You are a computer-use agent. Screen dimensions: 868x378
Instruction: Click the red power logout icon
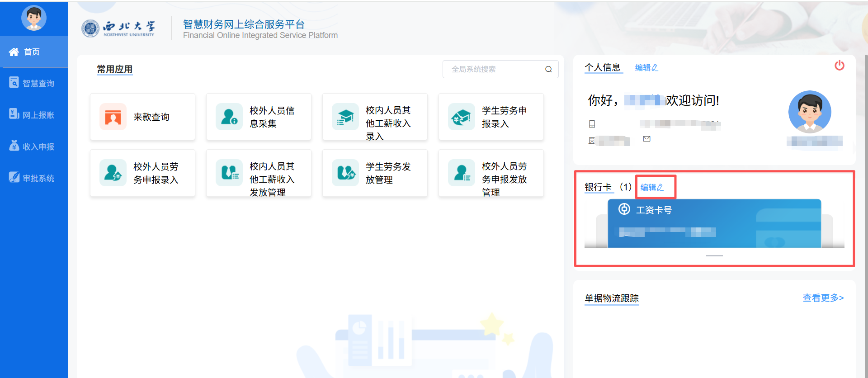coord(839,66)
